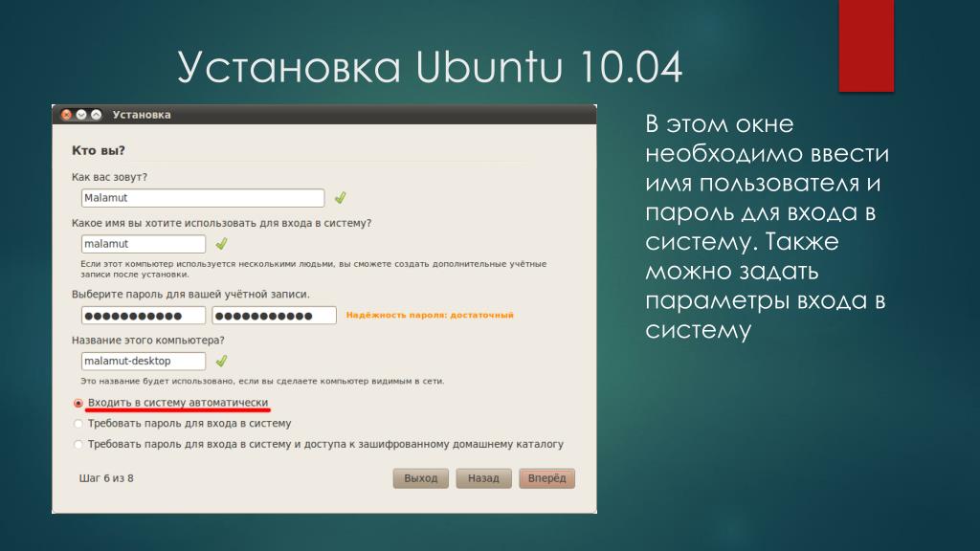
Task: Click 'Название этого компьютера?' label
Action: coord(148,340)
